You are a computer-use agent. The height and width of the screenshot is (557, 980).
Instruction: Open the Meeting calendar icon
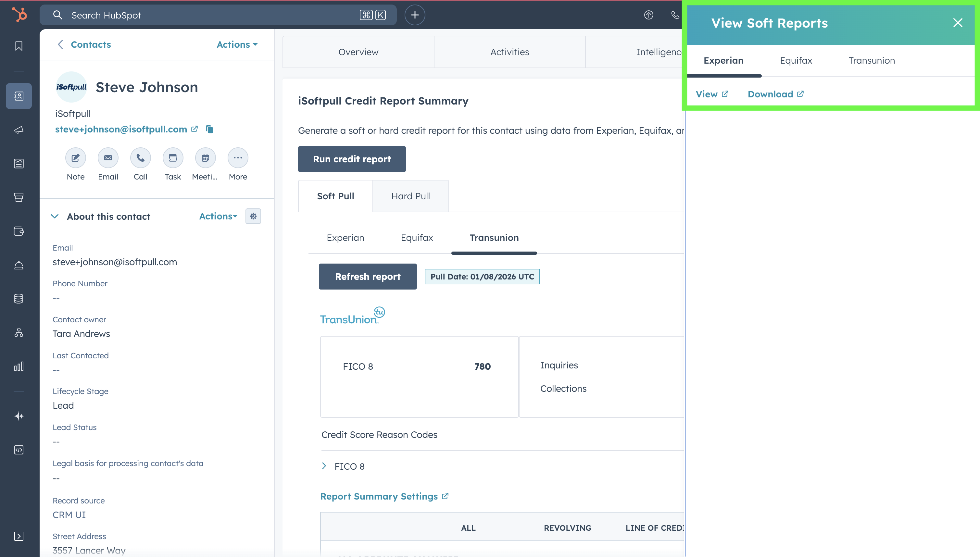click(205, 158)
